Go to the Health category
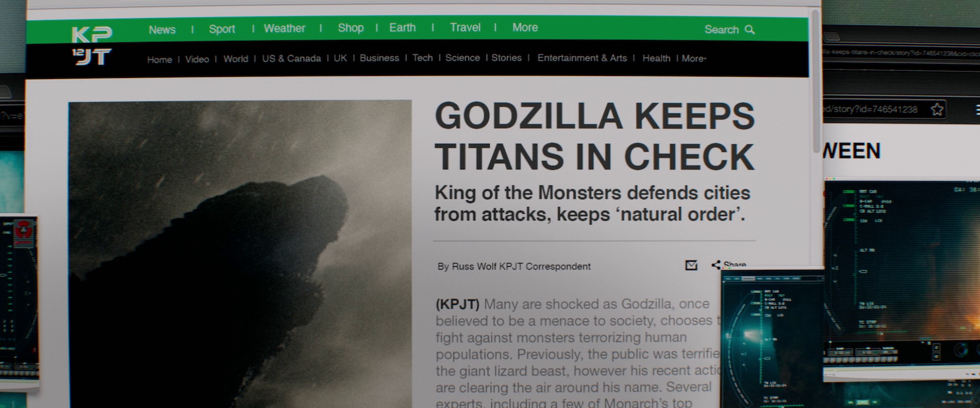The width and height of the screenshot is (980, 408). 656,59
